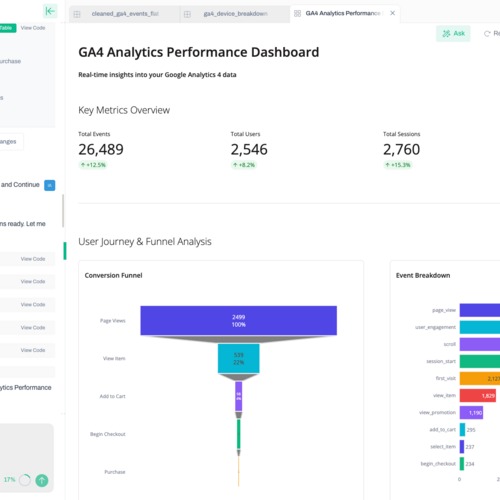Click the green Table button
This screenshot has width=500, height=500.
(x=7, y=28)
